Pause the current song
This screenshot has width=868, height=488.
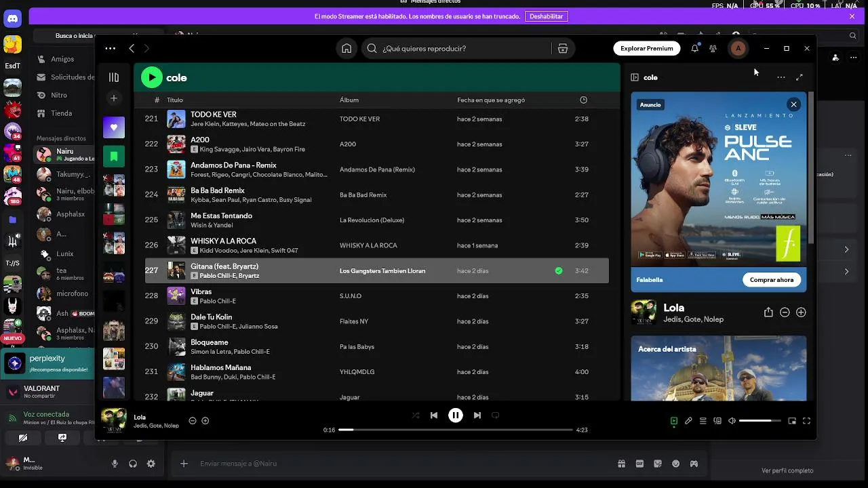coord(456,415)
